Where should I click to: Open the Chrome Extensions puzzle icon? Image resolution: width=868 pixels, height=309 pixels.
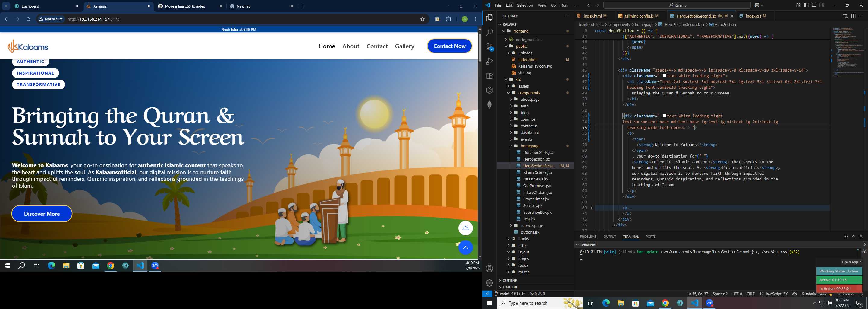pos(448,19)
